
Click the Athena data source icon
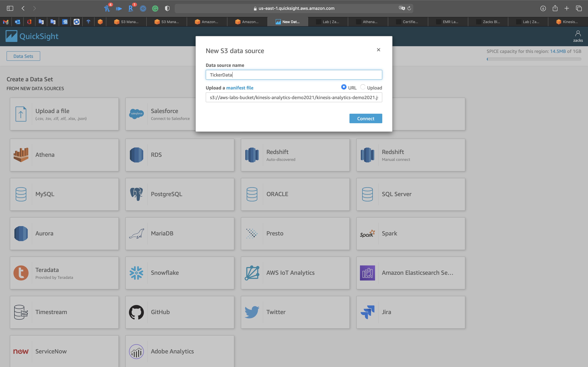[x=21, y=155]
